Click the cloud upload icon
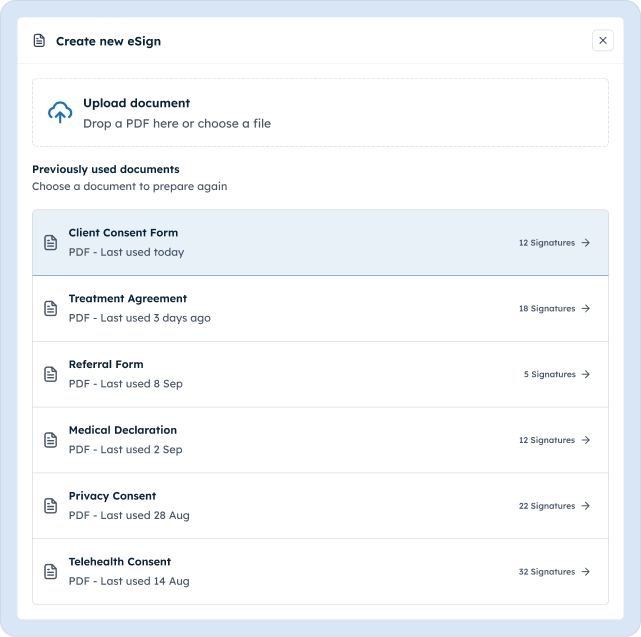641x637 pixels. click(60, 112)
